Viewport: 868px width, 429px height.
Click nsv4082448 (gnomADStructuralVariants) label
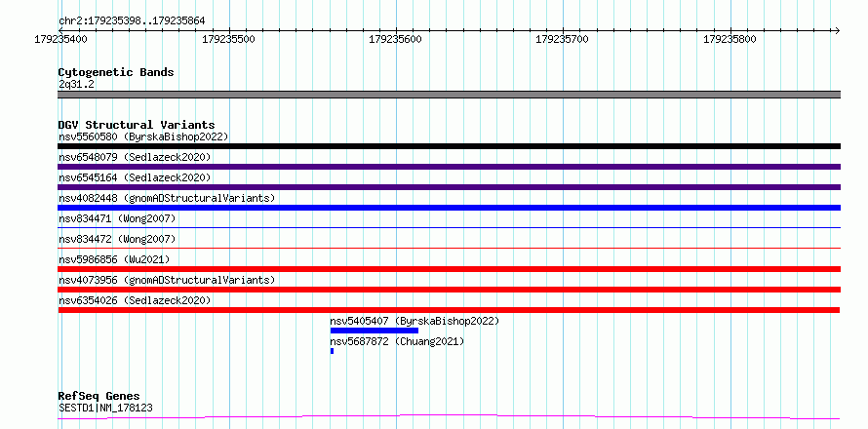tap(167, 198)
